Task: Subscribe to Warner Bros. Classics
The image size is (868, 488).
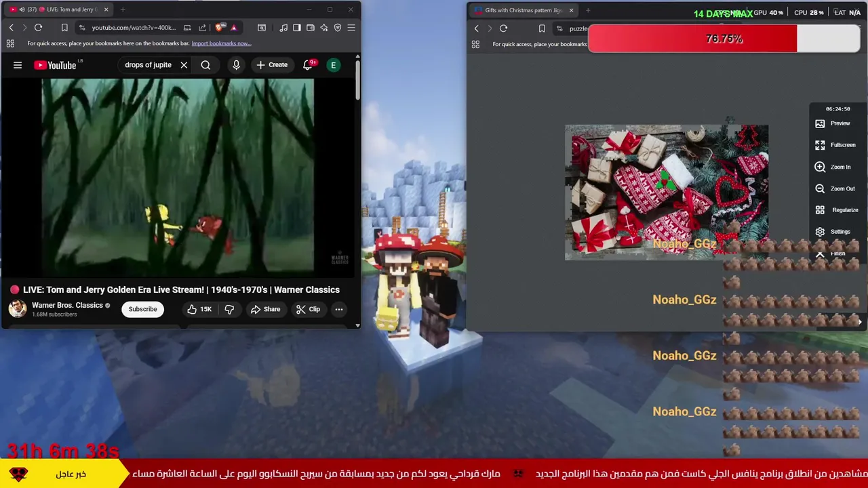Action: (x=142, y=309)
